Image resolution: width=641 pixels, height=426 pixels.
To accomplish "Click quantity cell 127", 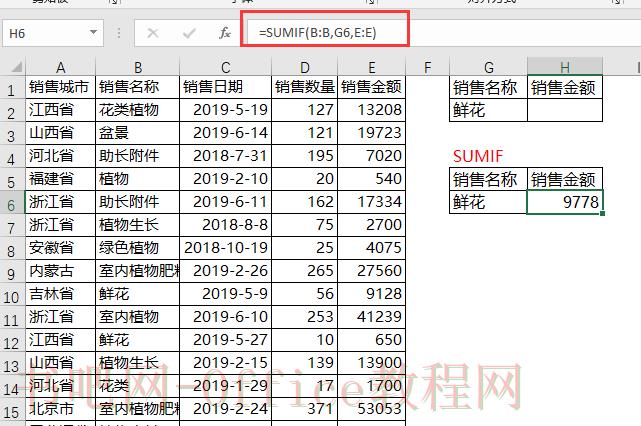I will 305,110.
